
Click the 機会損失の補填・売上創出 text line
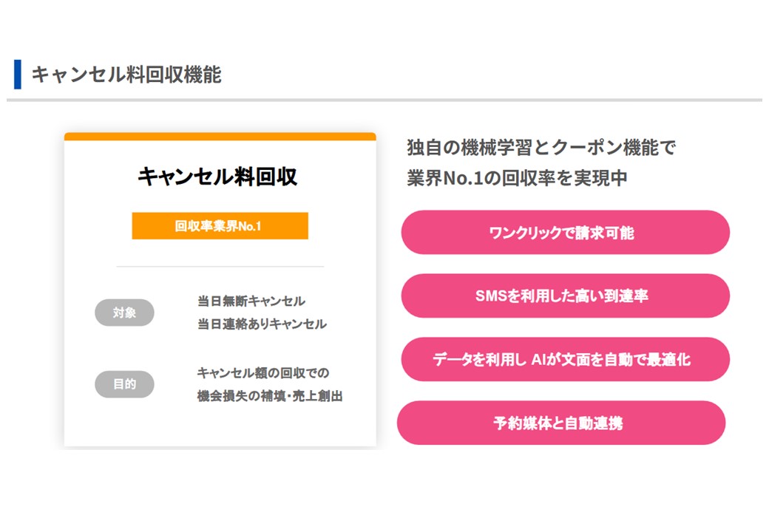click(270, 396)
